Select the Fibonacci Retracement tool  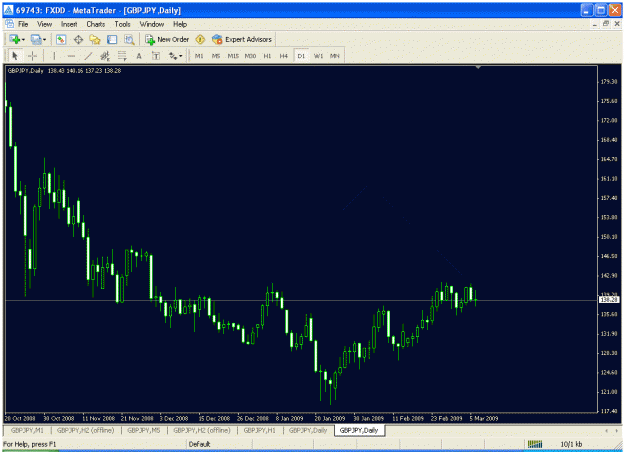tap(122, 56)
